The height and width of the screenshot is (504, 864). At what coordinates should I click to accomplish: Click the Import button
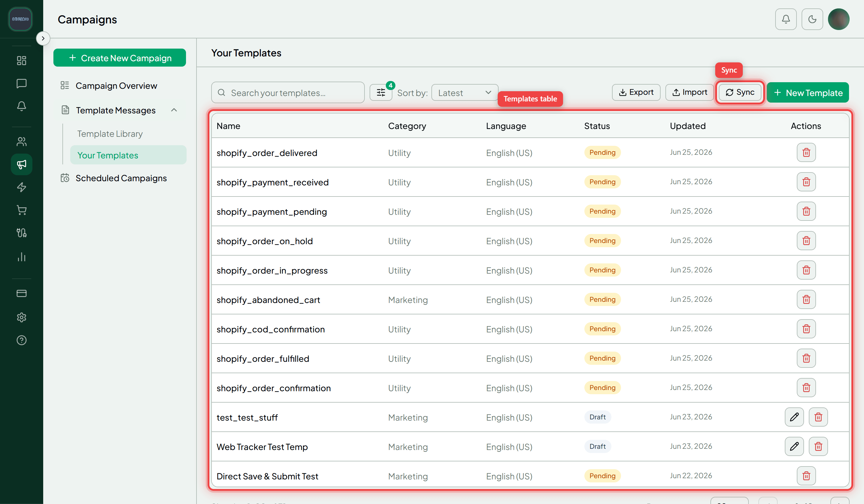[689, 93]
